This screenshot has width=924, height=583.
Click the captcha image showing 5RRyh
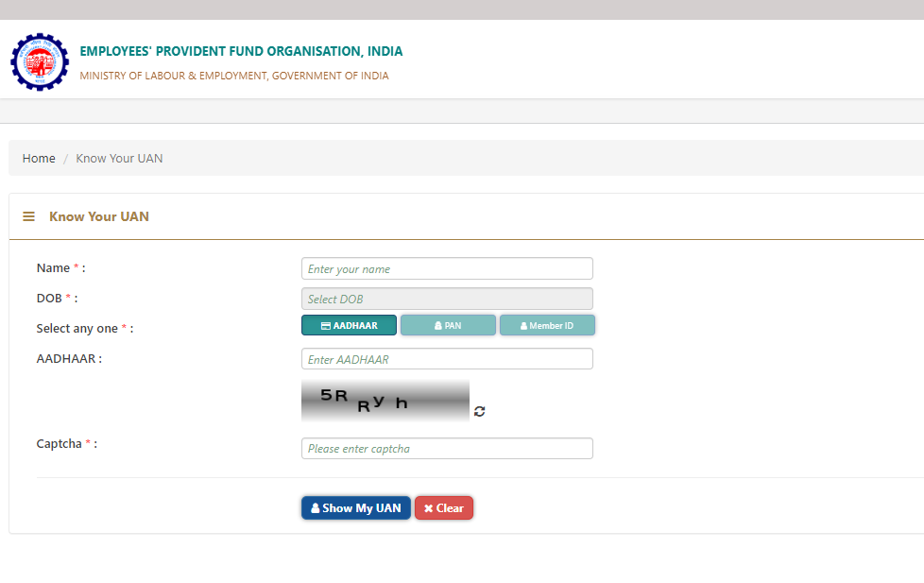(x=385, y=401)
